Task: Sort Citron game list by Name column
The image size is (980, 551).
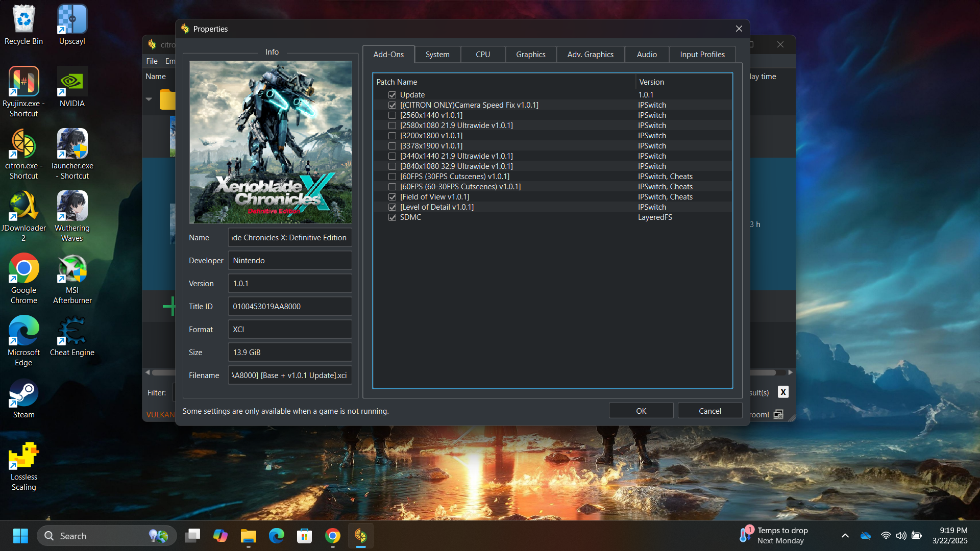Action: (156, 77)
